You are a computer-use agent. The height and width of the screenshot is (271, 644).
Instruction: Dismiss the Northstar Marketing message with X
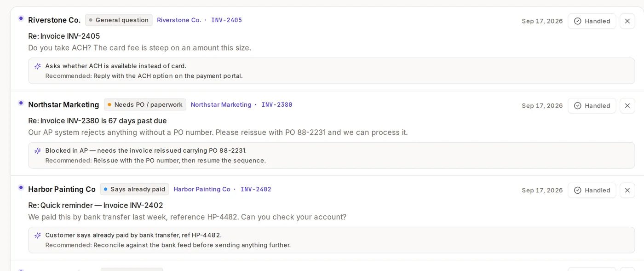(x=627, y=106)
